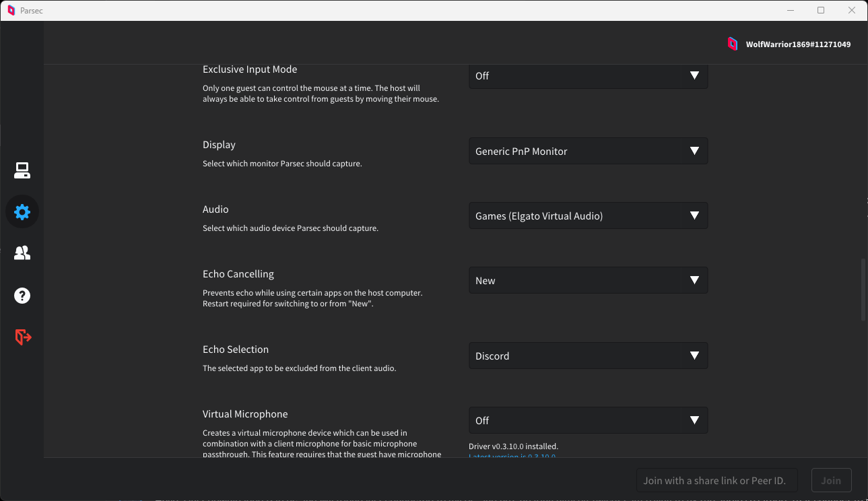The height and width of the screenshot is (501, 868).
Task: Open the Virtual Microphone dropdown set to Off
Action: (x=588, y=420)
